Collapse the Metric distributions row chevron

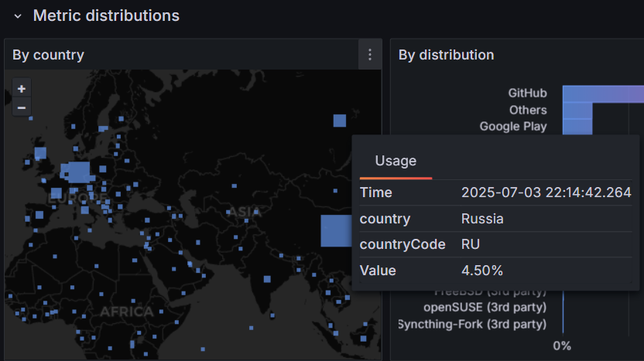(x=18, y=16)
